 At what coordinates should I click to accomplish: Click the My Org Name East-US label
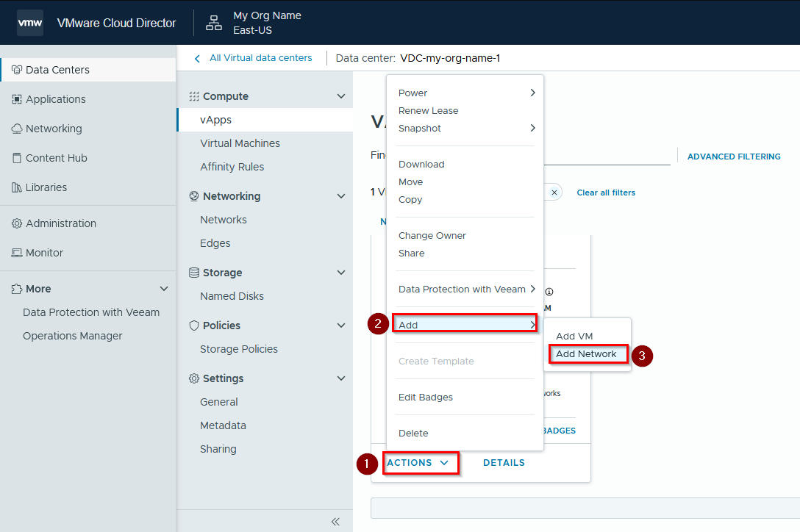[268, 23]
